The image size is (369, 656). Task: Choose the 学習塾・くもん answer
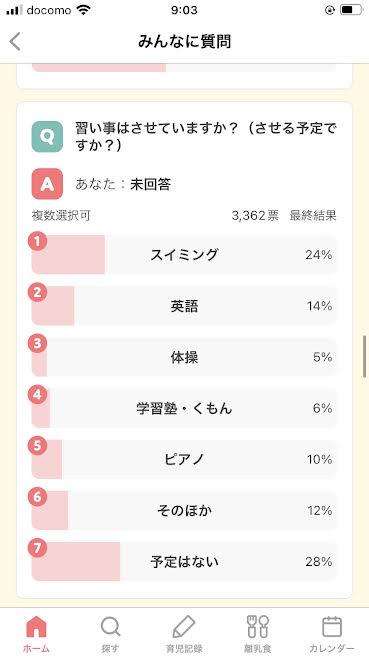pos(184,408)
